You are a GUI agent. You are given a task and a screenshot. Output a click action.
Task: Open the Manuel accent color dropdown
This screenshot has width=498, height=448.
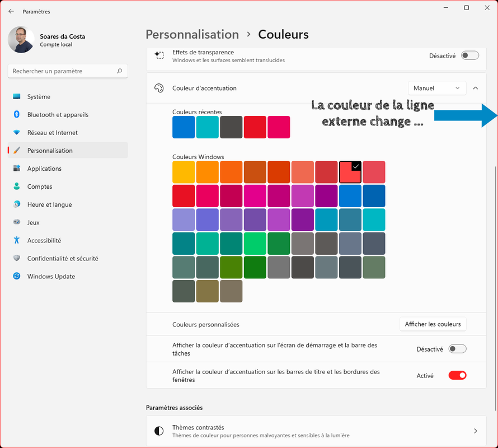click(x=436, y=88)
